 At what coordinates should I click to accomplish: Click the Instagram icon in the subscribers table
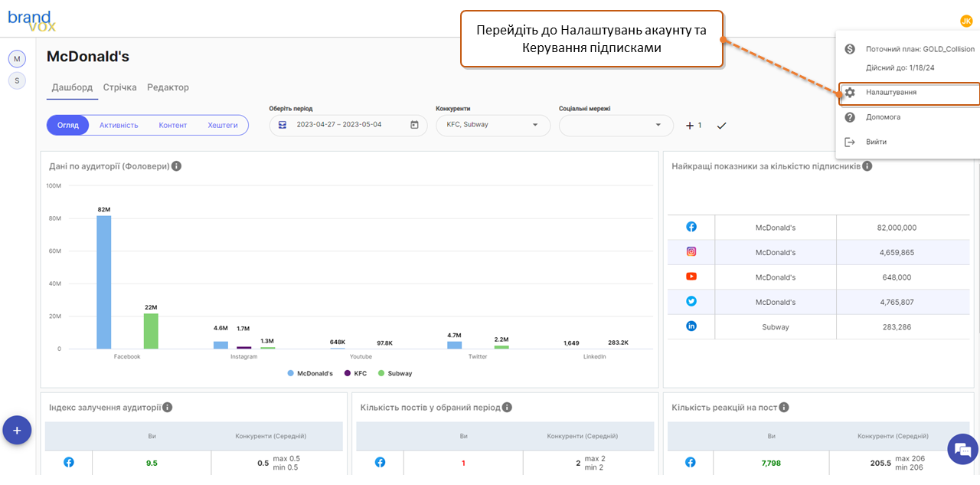tap(691, 251)
